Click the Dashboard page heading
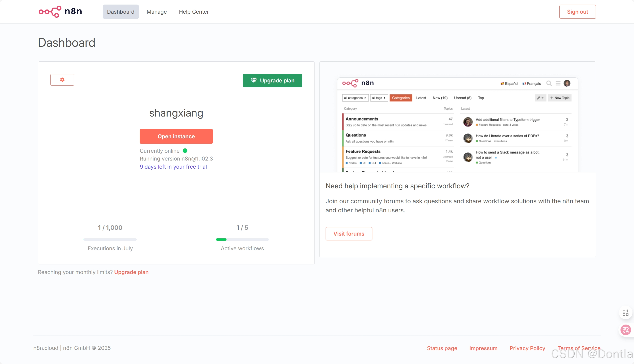This screenshot has width=634, height=364. pyautogui.click(x=67, y=42)
